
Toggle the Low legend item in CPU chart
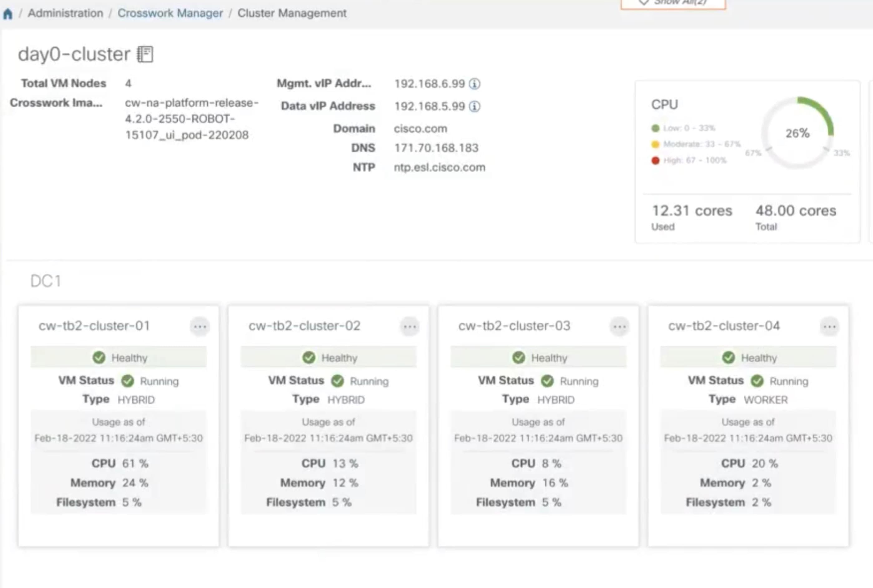point(656,128)
